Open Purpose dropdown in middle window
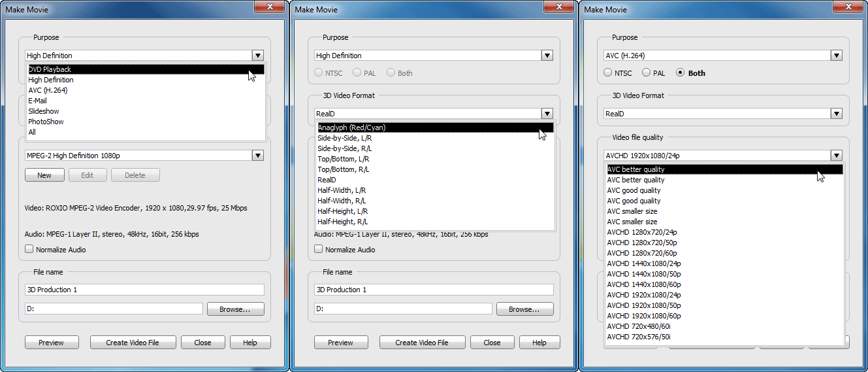 (547, 56)
